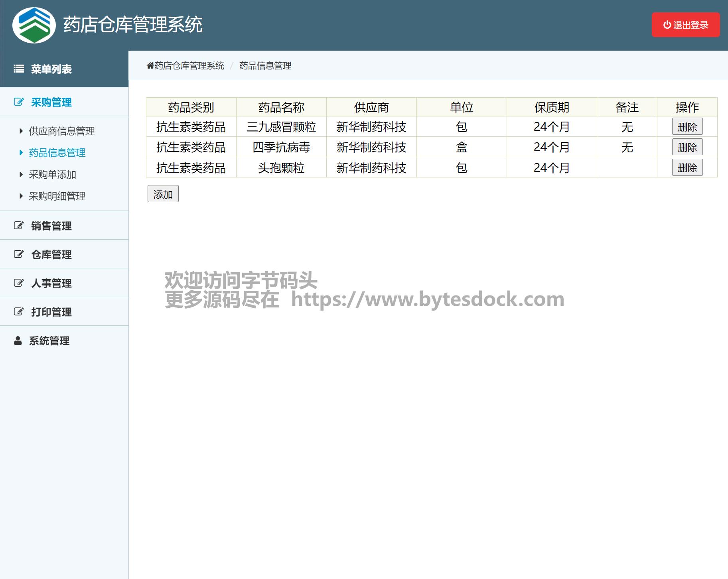Open 采购明细管理 submenu item
This screenshot has height=579, width=728.
click(57, 196)
